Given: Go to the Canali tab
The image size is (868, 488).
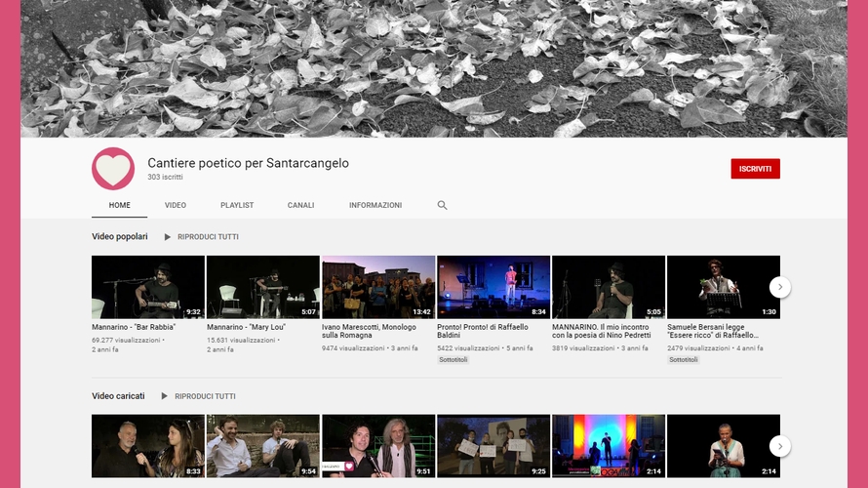Looking at the screenshot, I should click(300, 206).
